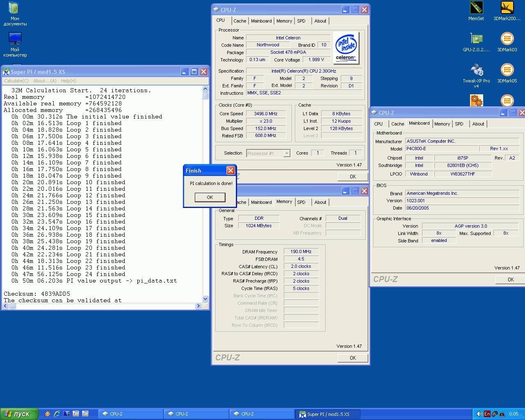This screenshot has height=420, width=525.
Task: Switch to Mainboard tab in top CPU-Z window
Action: tap(261, 21)
